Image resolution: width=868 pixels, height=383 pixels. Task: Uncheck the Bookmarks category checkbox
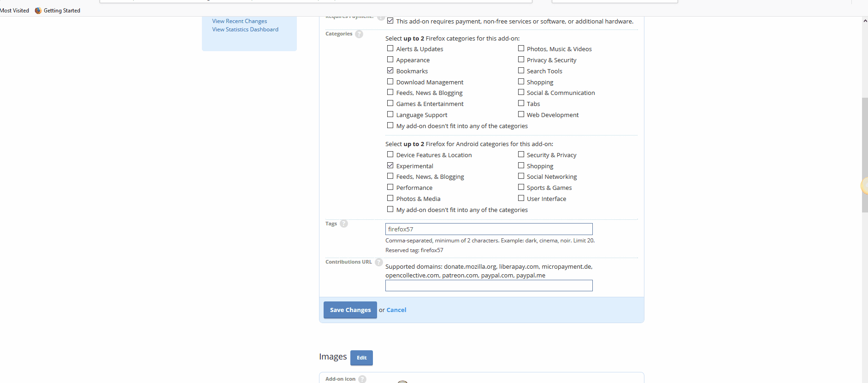pyautogui.click(x=390, y=70)
